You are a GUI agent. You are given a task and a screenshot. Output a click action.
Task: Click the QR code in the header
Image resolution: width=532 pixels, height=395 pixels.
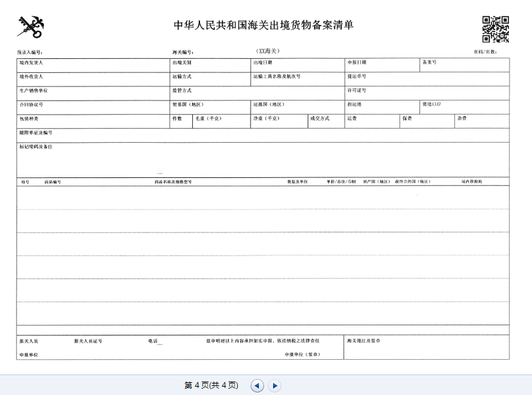(x=495, y=29)
